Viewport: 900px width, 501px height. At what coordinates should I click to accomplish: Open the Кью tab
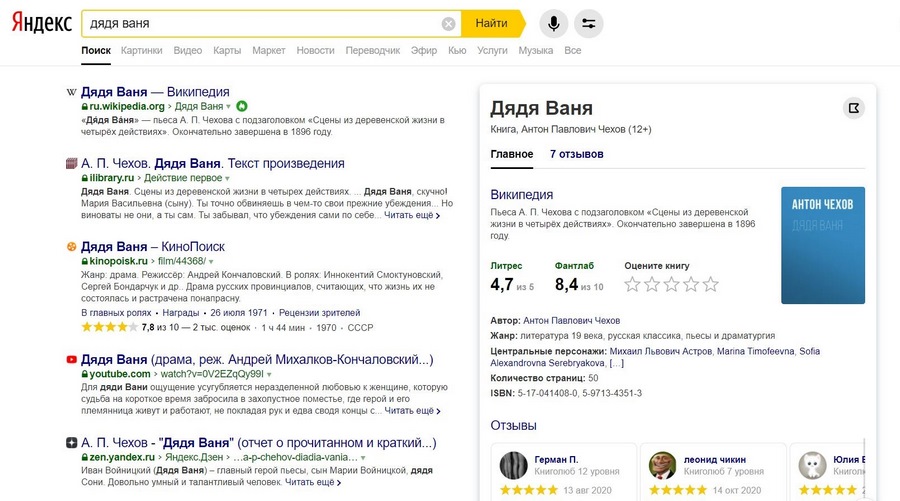click(457, 51)
